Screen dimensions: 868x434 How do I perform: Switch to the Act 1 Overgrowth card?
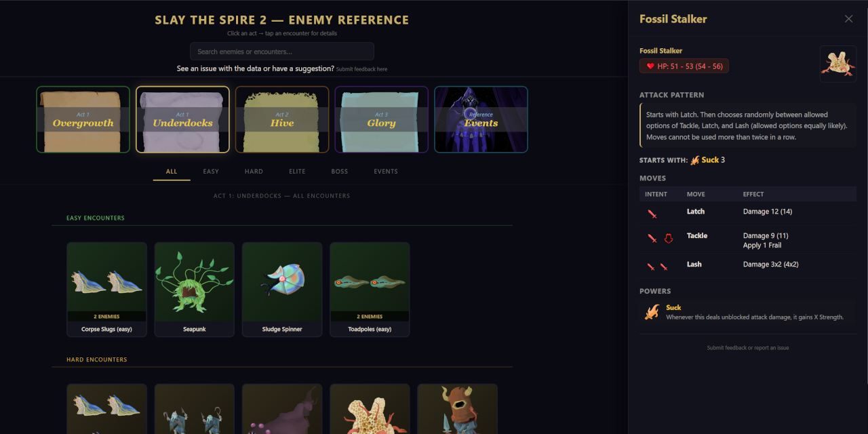point(83,119)
